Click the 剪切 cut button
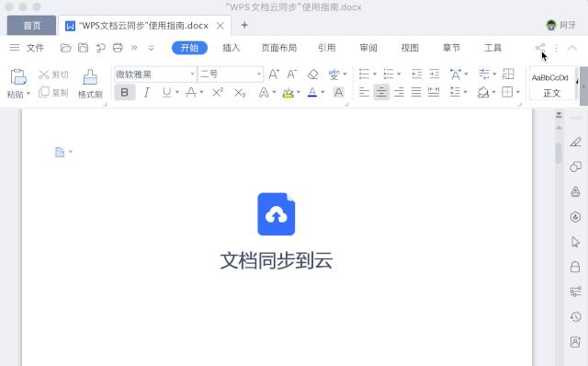This screenshot has width=588, height=366. tap(53, 74)
